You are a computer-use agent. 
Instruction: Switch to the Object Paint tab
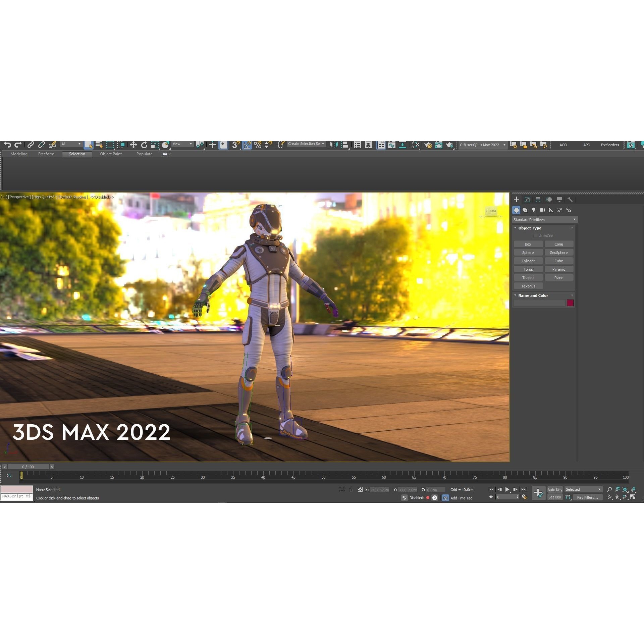[111, 154]
